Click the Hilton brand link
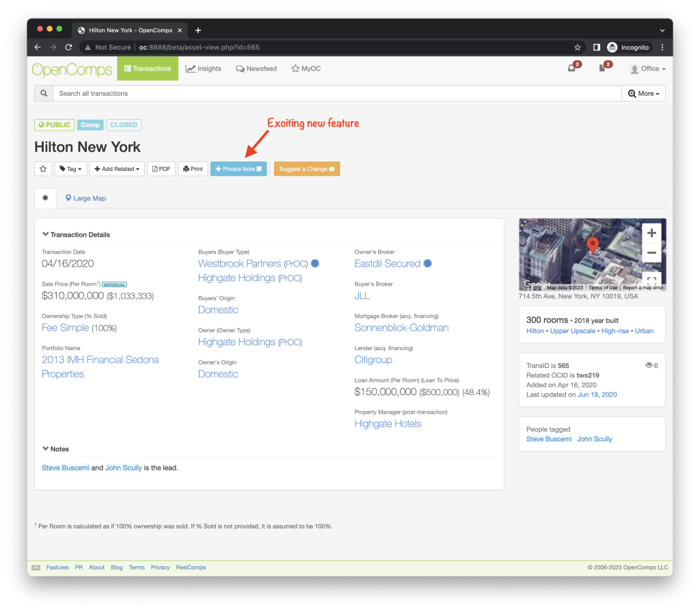Screen dimensions: 700x612 [535, 331]
